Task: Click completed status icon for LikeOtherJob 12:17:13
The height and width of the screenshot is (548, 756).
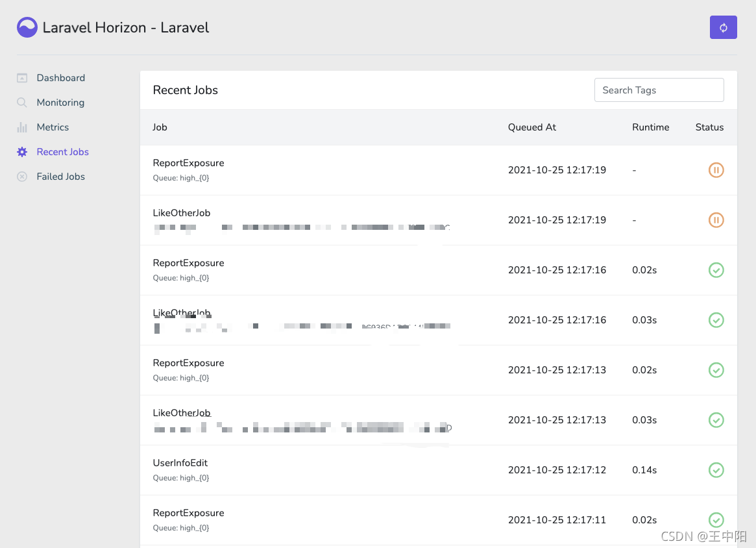Action: (716, 419)
